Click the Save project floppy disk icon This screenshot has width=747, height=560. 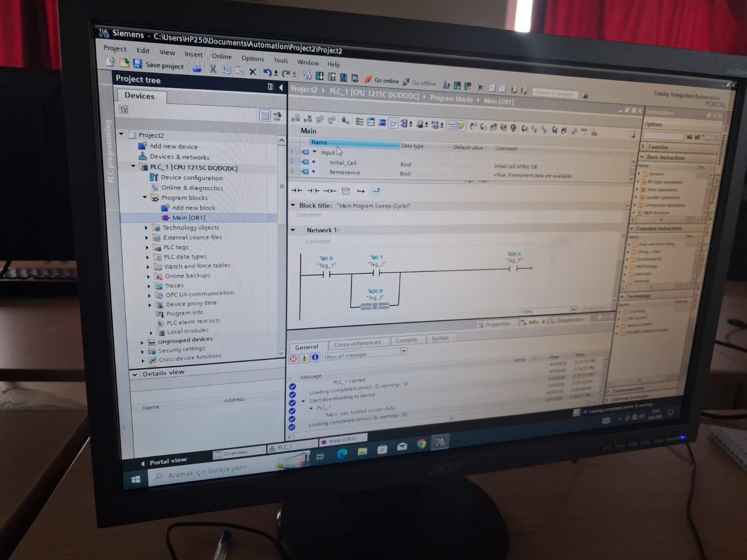point(137,64)
